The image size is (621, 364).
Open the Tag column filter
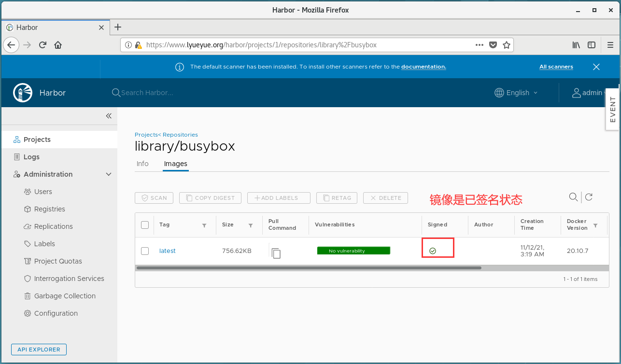[x=204, y=225]
